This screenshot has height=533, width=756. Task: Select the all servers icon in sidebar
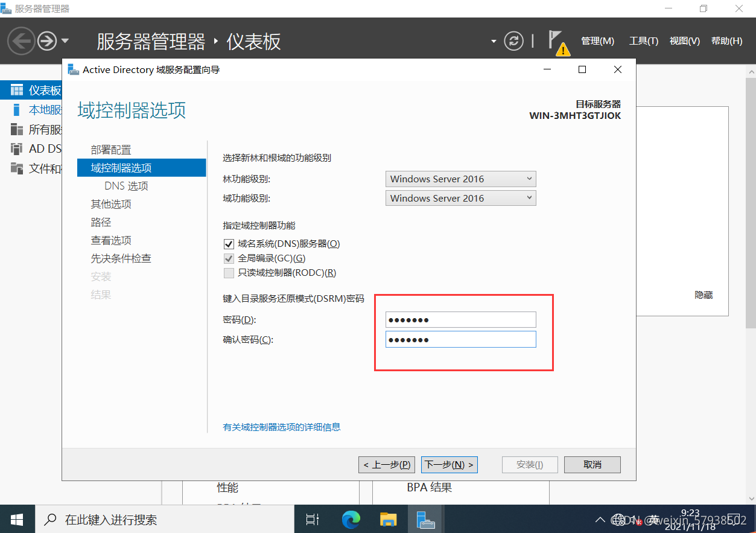[x=17, y=129]
